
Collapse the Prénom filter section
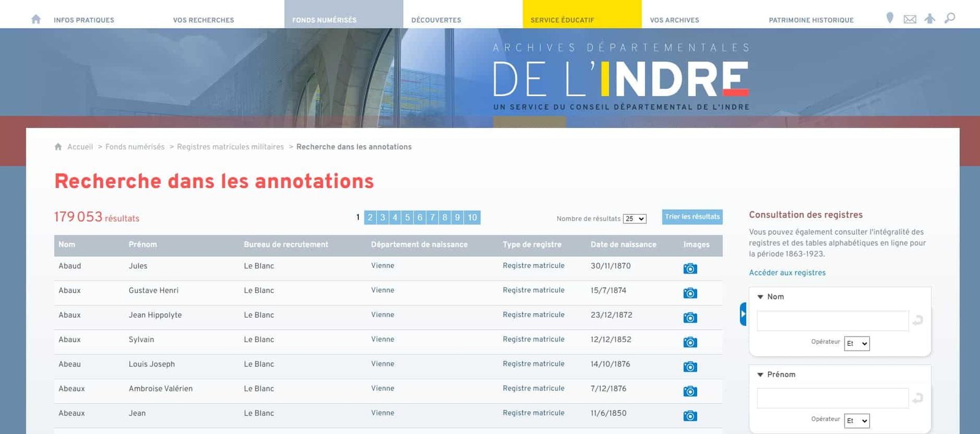pyautogui.click(x=761, y=375)
